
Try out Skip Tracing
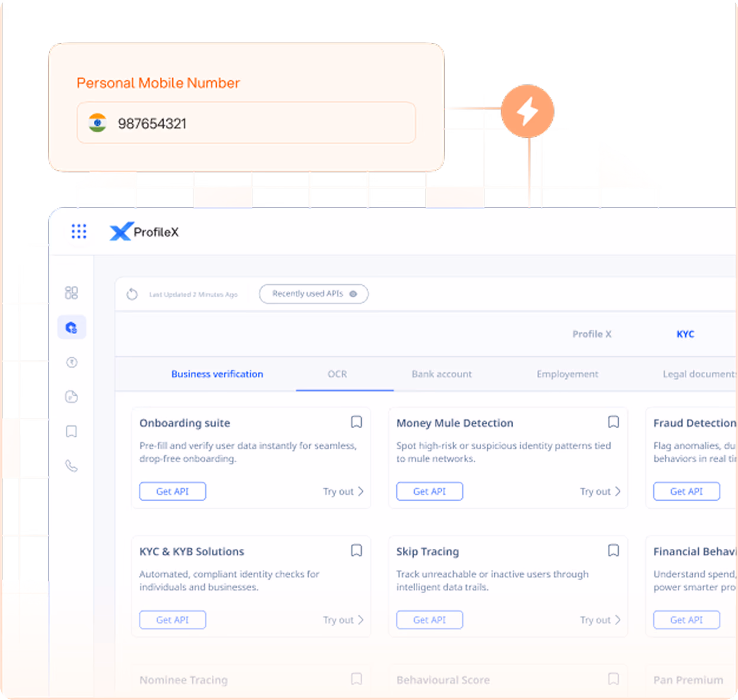[x=600, y=620]
